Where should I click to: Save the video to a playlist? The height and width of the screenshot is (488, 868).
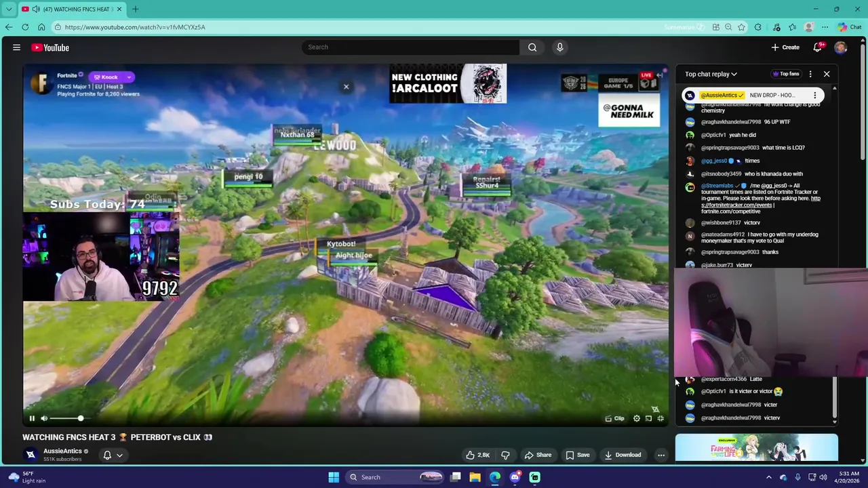point(578,455)
